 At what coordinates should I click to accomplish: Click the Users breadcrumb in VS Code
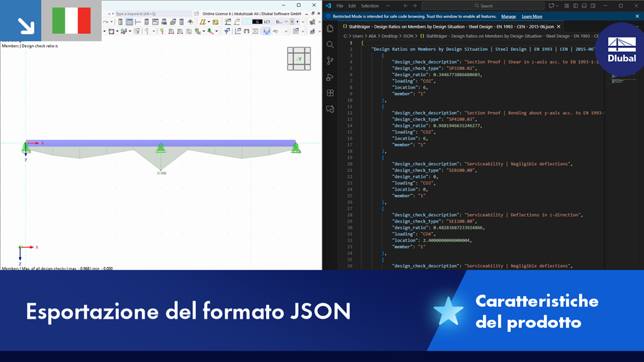tap(358, 36)
